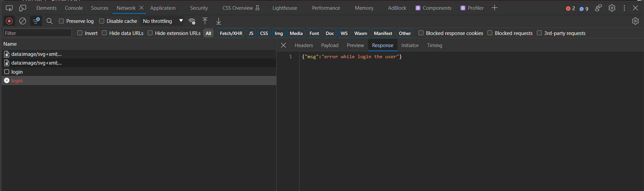Screen dimensions: 644x191
Task: Filter requests by CSS
Action: point(264,33)
